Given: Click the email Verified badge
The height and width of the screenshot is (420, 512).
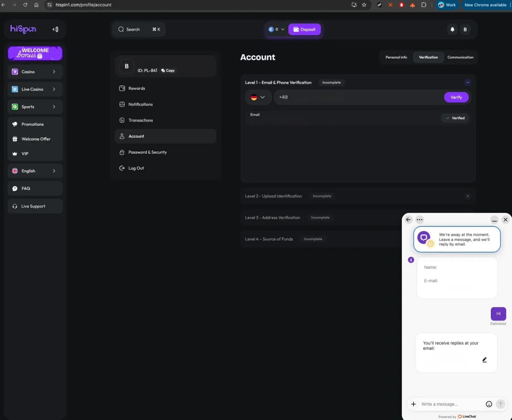Looking at the screenshot, I should (455, 118).
